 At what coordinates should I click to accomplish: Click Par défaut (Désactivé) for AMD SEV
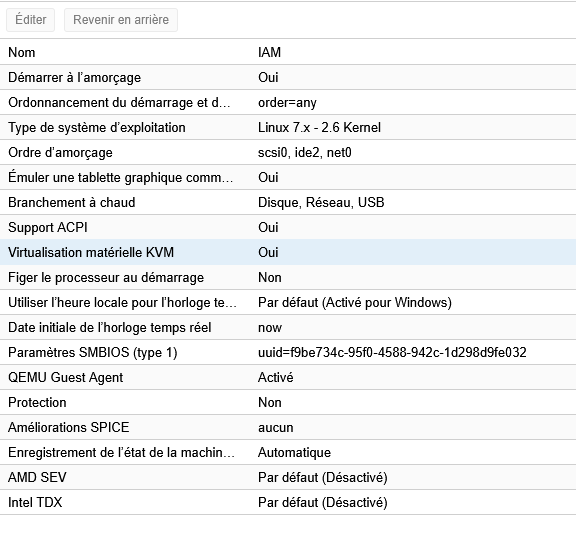tap(323, 477)
